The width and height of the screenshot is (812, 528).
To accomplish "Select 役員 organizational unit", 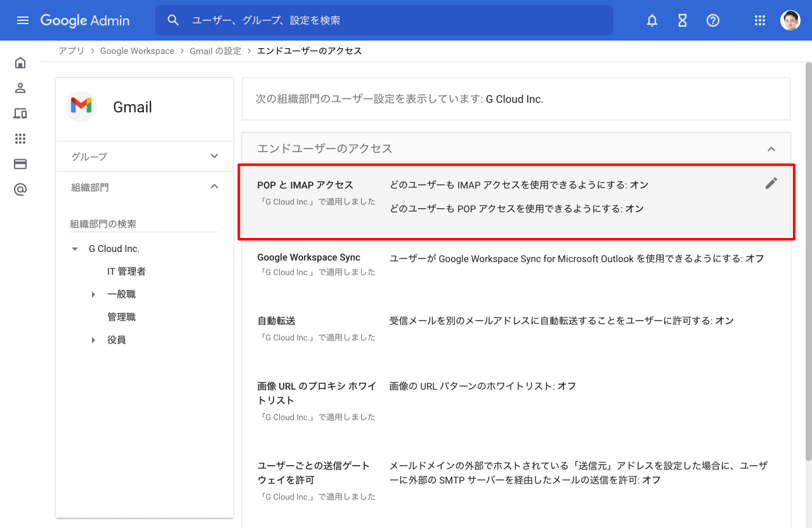I will coord(117,340).
